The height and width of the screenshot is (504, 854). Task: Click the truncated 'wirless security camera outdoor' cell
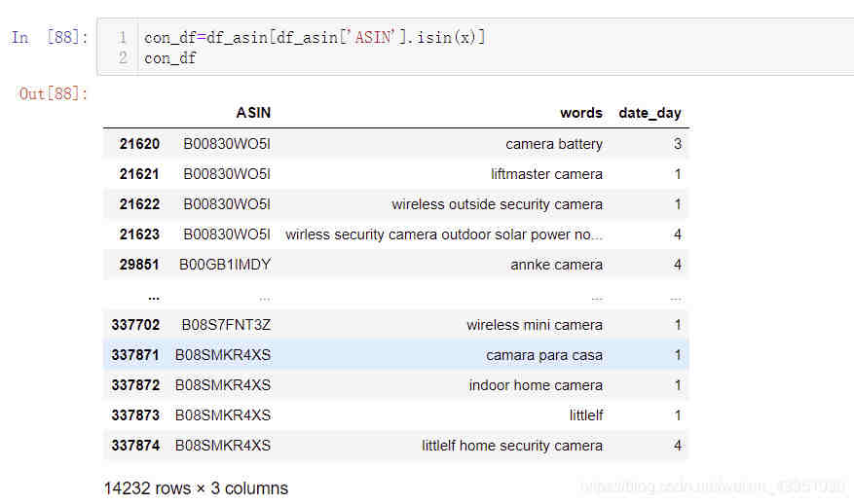443,234
